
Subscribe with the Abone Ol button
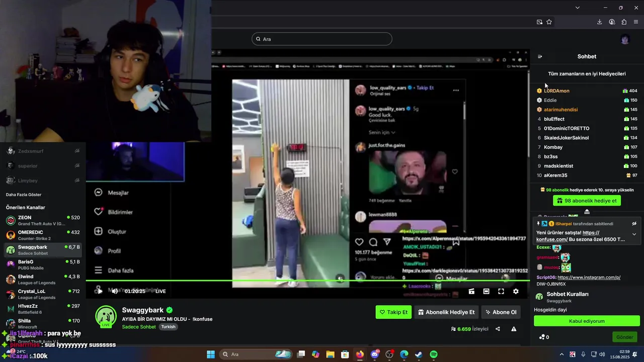[501, 312]
